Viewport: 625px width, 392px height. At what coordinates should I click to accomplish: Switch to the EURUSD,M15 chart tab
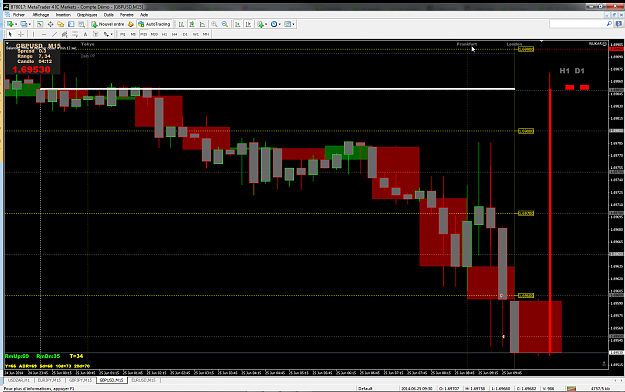pyautogui.click(x=143, y=380)
